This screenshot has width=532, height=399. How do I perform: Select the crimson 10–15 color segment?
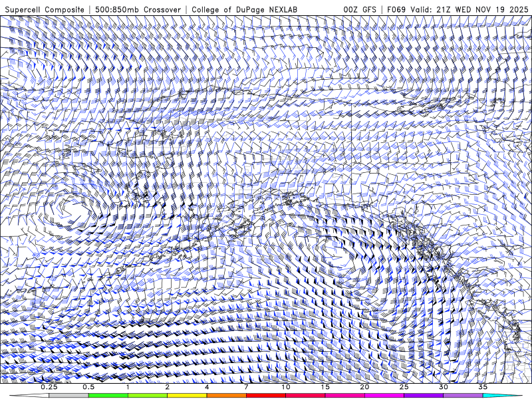tap(305, 396)
